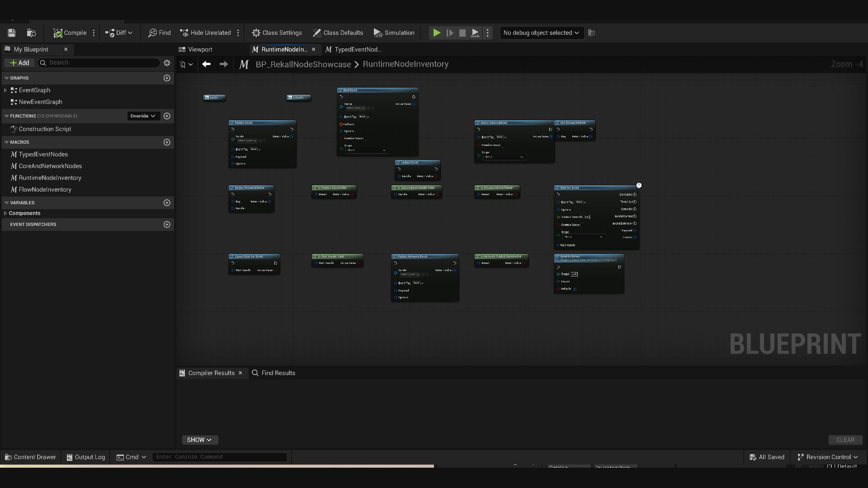The image size is (868, 488).
Task: Click the Stop play icon
Action: tap(462, 33)
